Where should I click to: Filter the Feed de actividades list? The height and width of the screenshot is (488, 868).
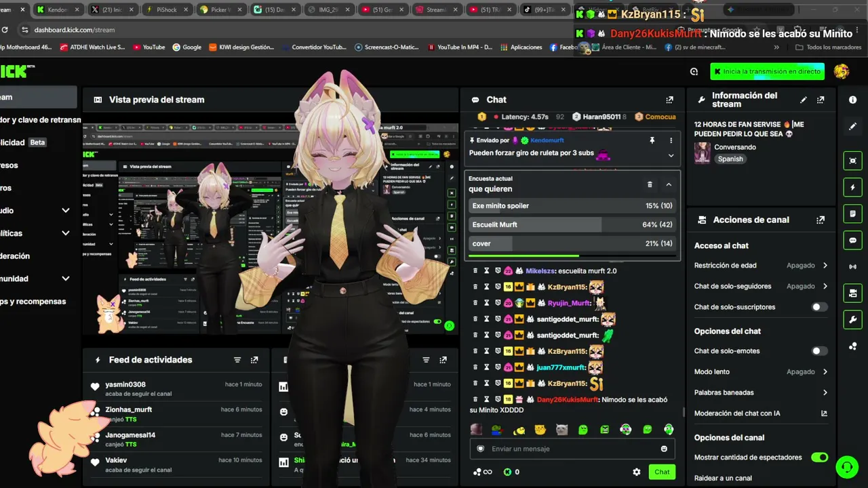coord(237,360)
